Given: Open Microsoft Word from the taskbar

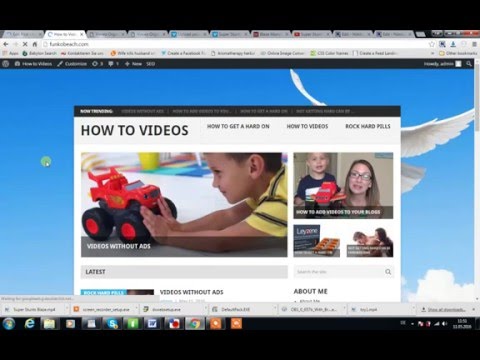Looking at the screenshot, I should [152, 324].
